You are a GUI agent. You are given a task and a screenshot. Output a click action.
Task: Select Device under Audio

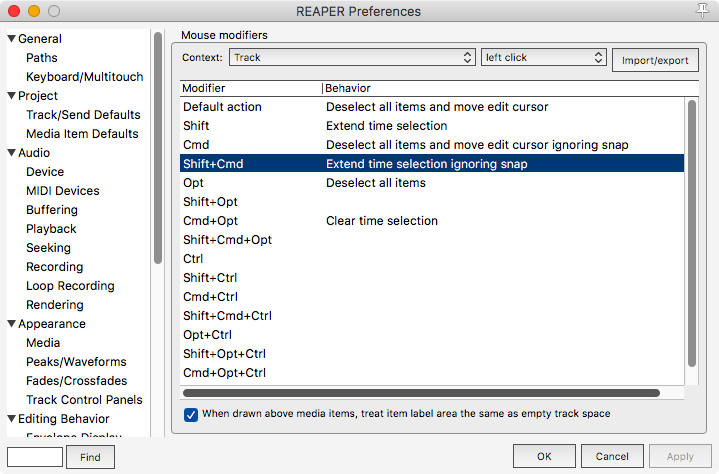click(45, 172)
